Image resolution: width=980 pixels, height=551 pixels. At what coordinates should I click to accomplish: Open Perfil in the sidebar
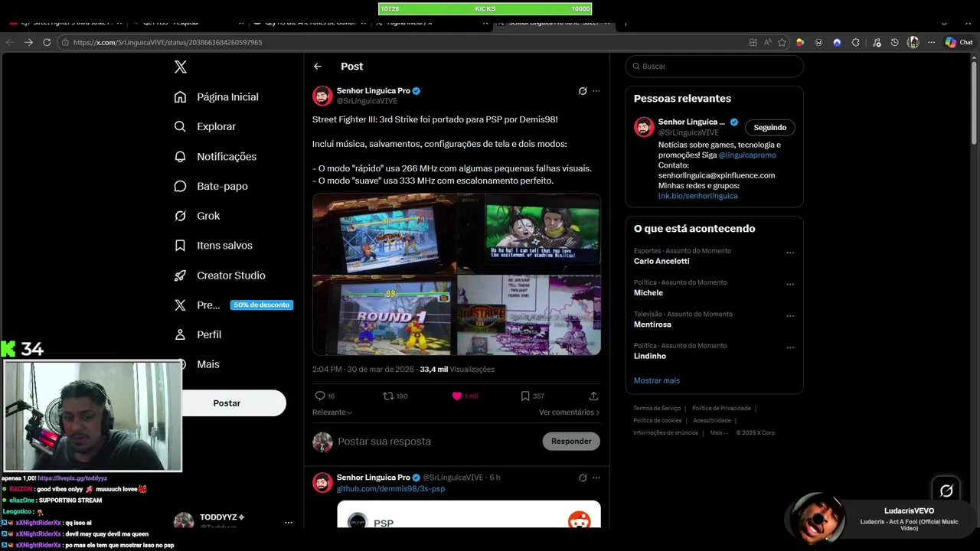[198, 335]
